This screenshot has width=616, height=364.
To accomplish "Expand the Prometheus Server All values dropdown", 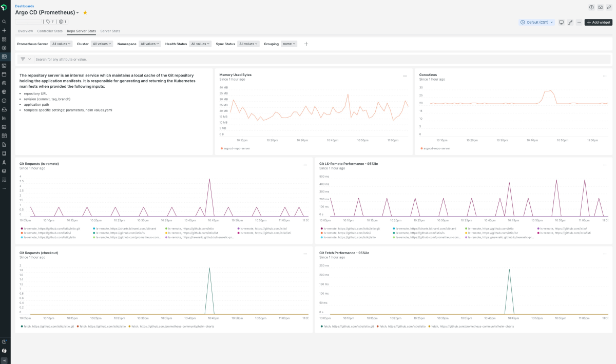I will [x=61, y=44].
